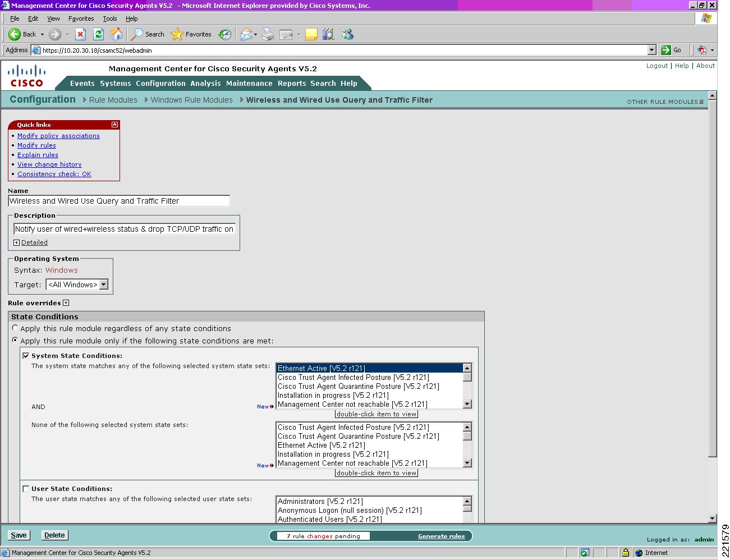Expand the Detailed description section

pos(17,242)
